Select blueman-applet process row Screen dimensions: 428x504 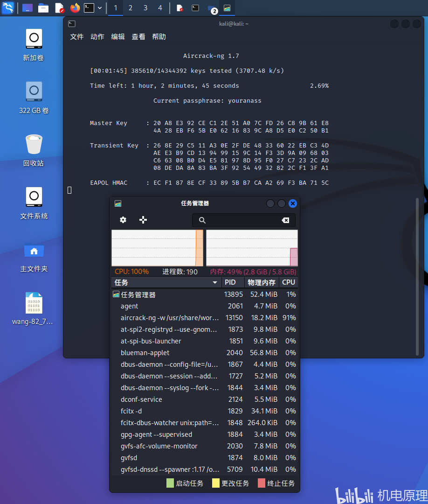click(205, 353)
